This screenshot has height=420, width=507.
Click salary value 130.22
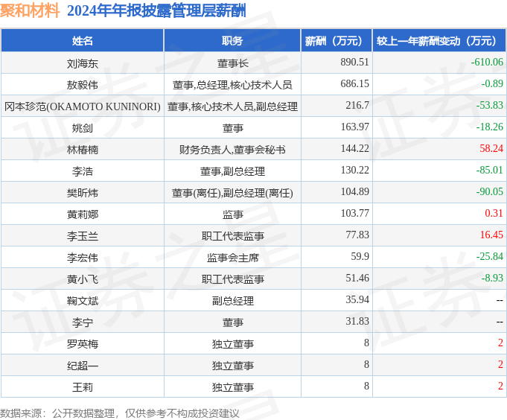[x=354, y=170]
